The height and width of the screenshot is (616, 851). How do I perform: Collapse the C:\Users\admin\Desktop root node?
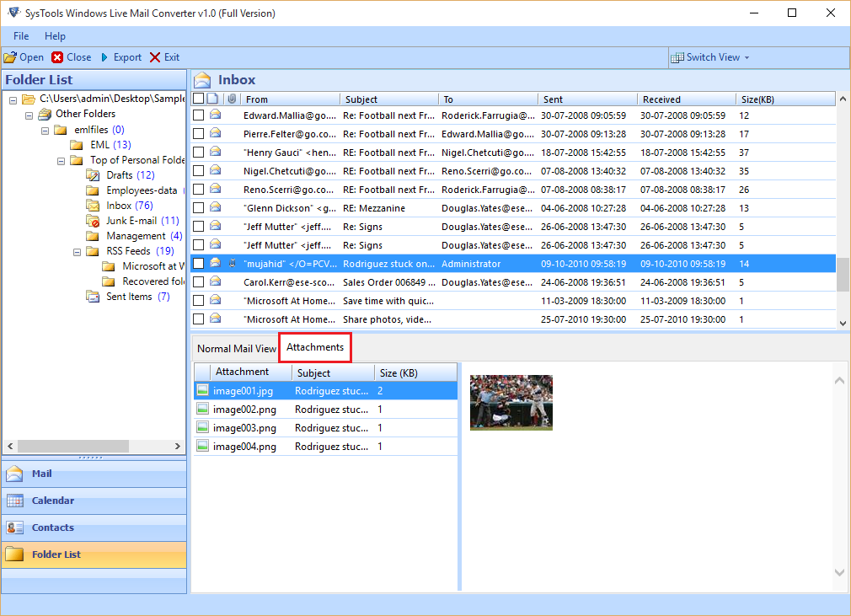pos(13,100)
